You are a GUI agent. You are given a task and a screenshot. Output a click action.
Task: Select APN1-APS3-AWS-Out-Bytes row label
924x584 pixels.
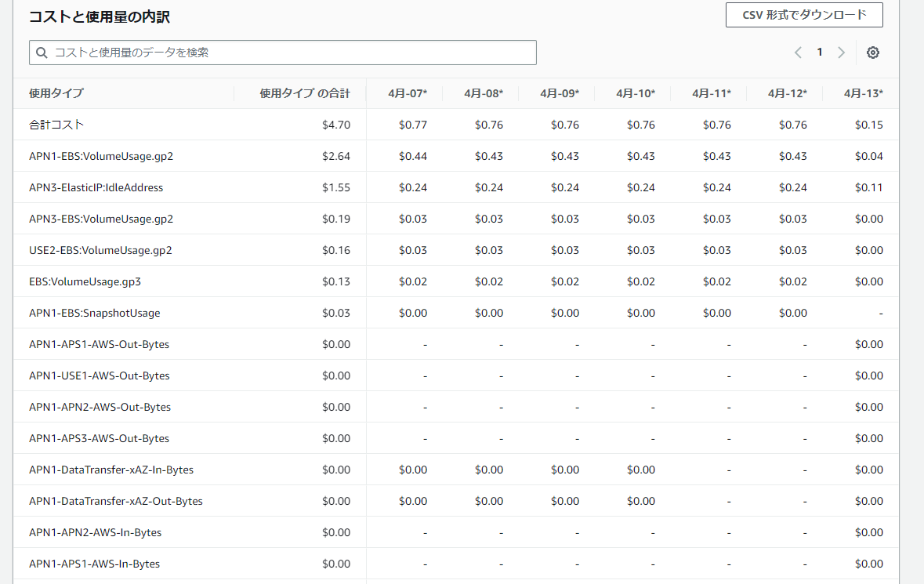(x=99, y=438)
